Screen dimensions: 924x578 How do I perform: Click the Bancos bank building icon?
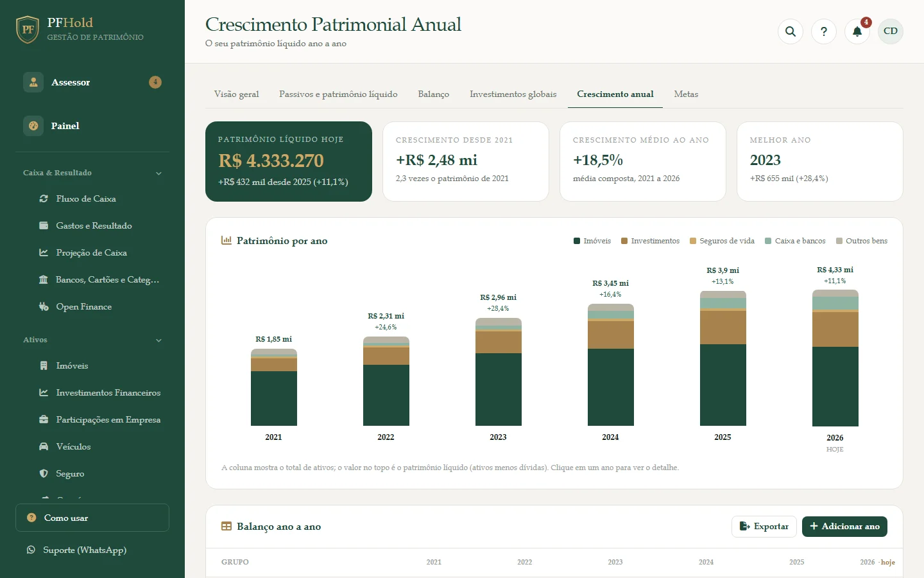coord(44,279)
